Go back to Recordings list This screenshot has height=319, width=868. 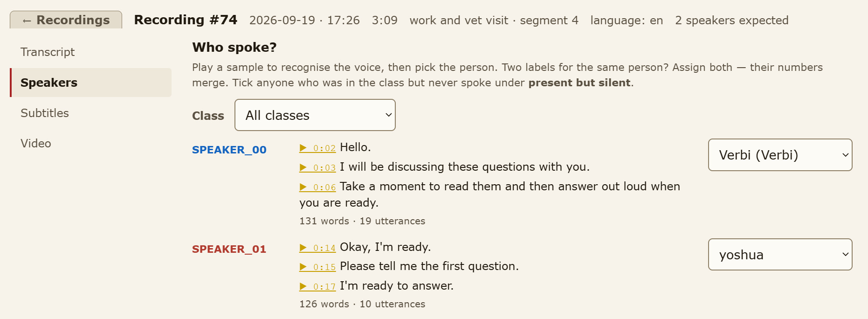(x=66, y=20)
